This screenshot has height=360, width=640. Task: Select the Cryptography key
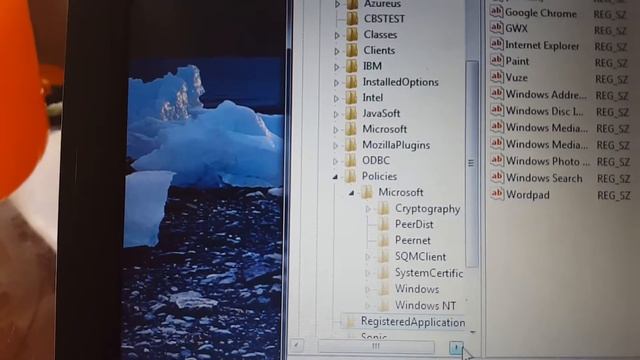(x=427, y=209)
